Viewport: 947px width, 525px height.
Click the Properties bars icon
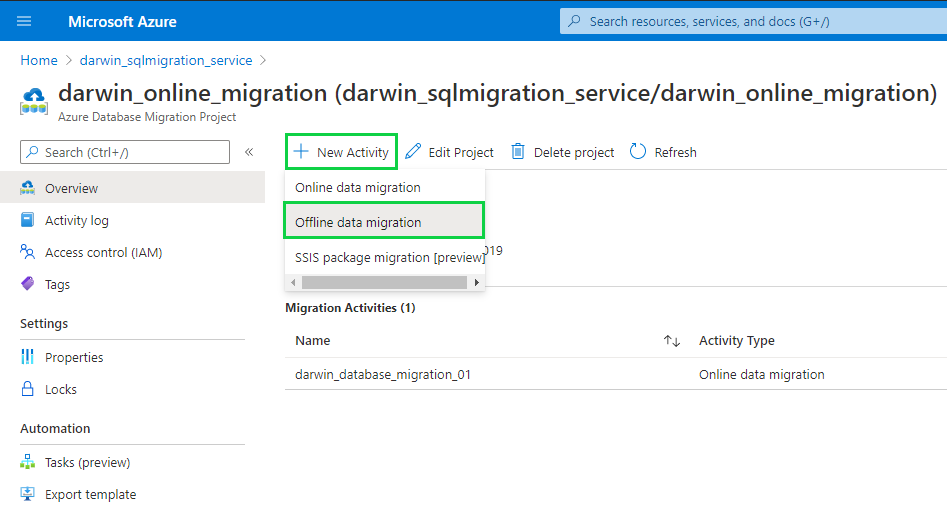(x=28, y=356)
